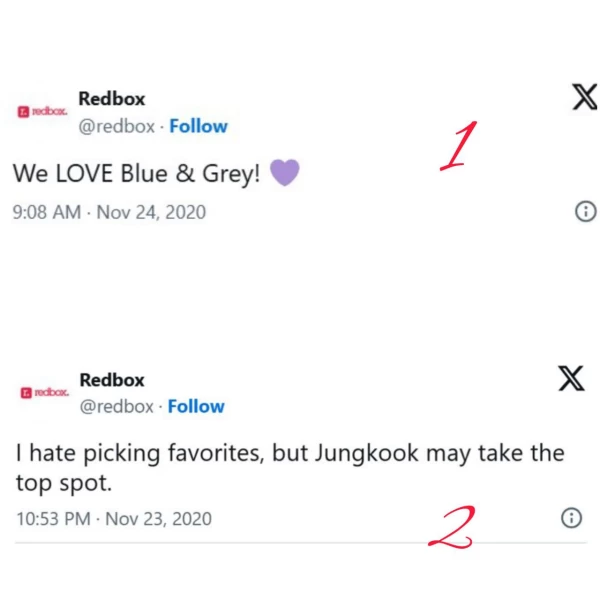Click the X logo on the second tweet
This screenshot has width=600, height=600.
pos(571,378)
